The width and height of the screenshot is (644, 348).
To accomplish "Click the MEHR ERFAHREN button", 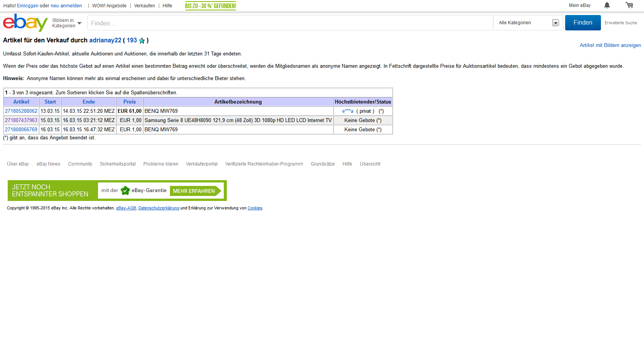I will click(196, 191).
